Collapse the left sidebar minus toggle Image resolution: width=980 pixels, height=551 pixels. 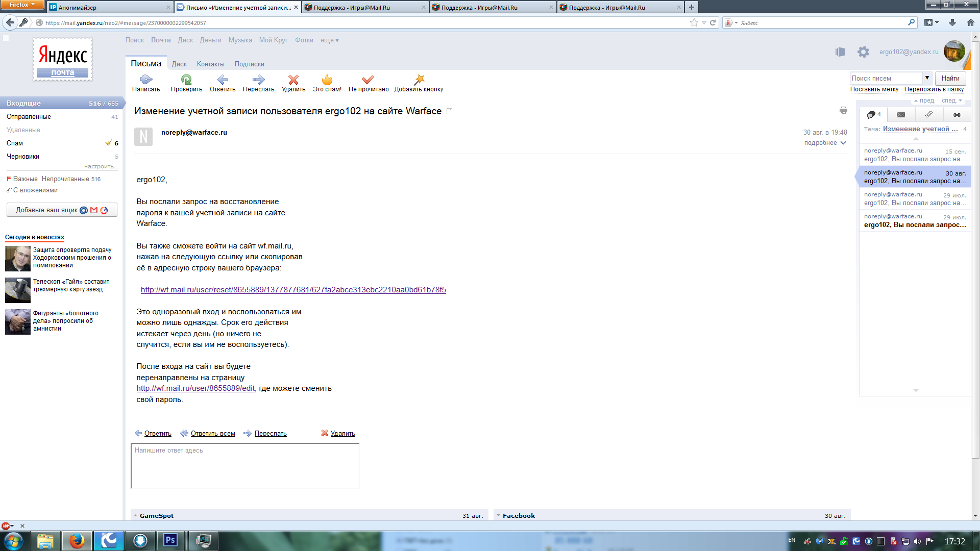[6, 38]
